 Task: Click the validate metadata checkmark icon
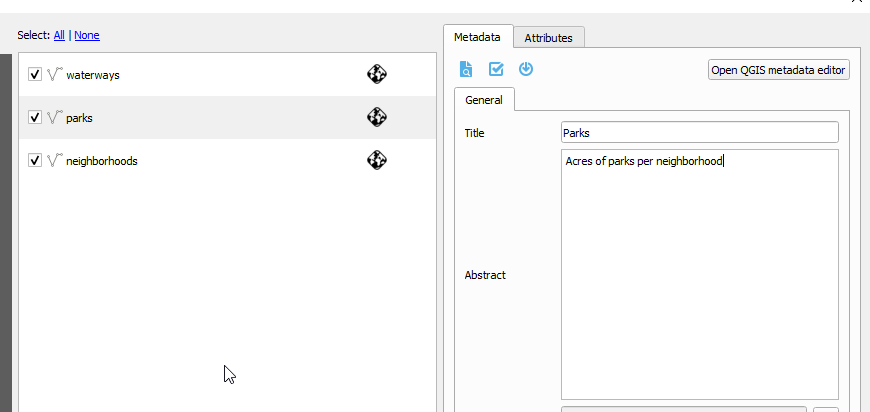click(495, 69)
